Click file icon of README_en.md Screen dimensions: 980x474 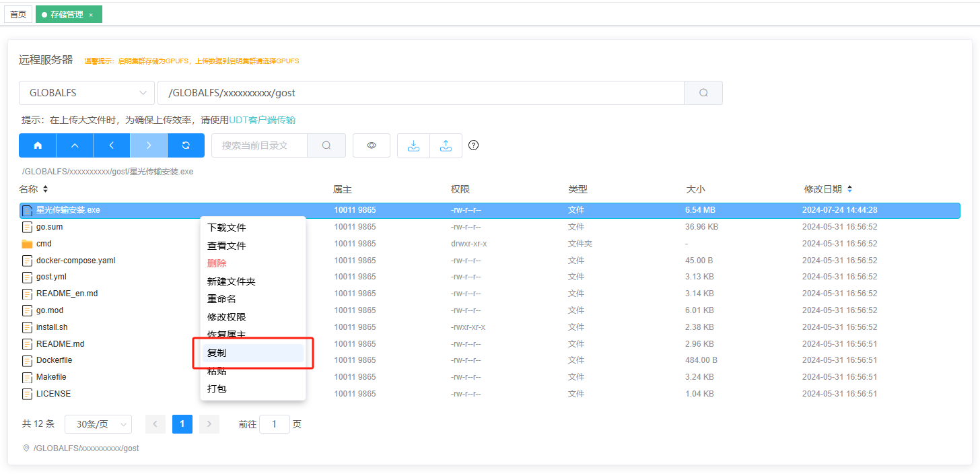pyautogui.click(x=27, y=294)
